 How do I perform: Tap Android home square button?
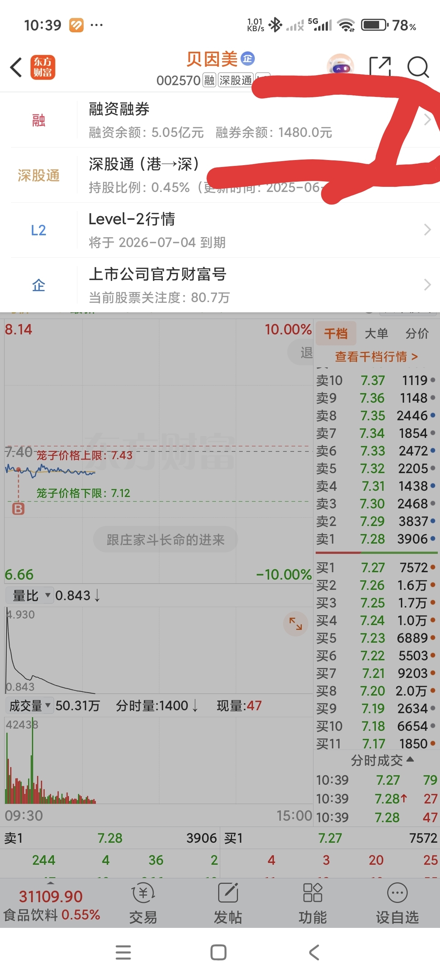219,952
